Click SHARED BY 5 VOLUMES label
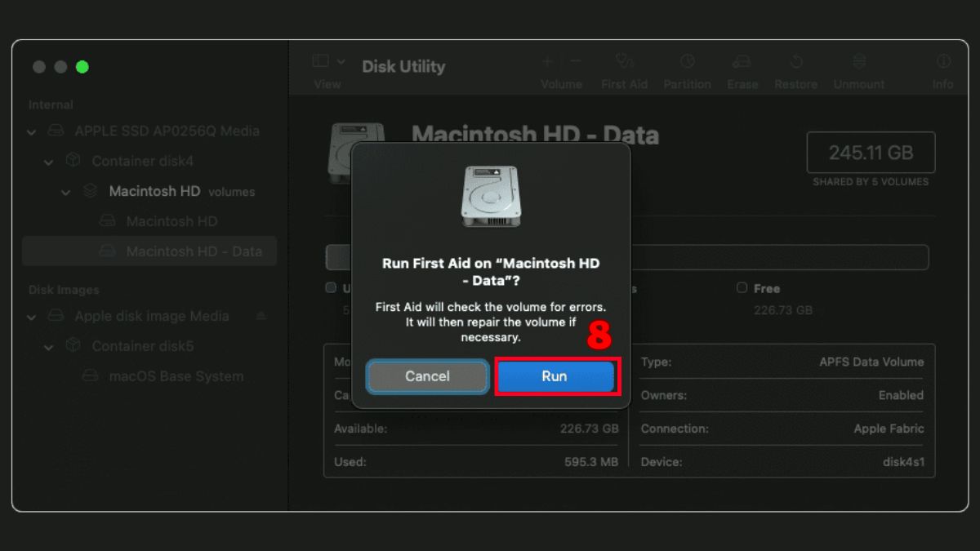This screenshot has height=551, width=980. [871, 182]
